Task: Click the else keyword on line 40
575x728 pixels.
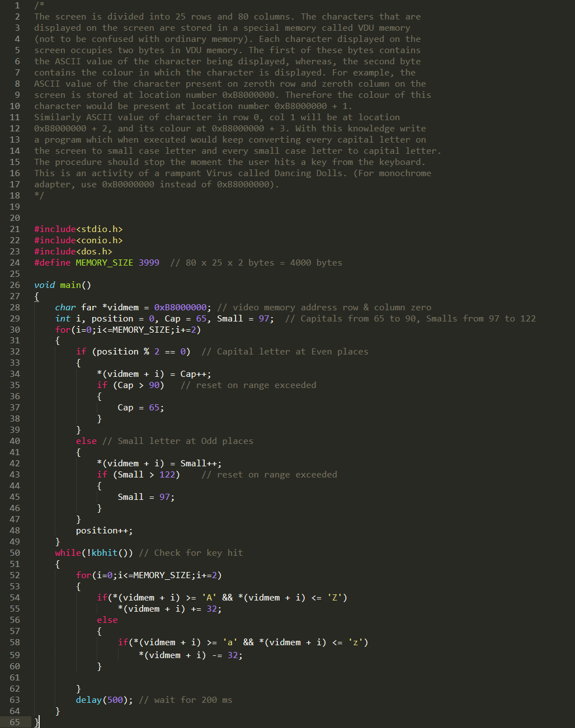Action: [x=86, y=441]
